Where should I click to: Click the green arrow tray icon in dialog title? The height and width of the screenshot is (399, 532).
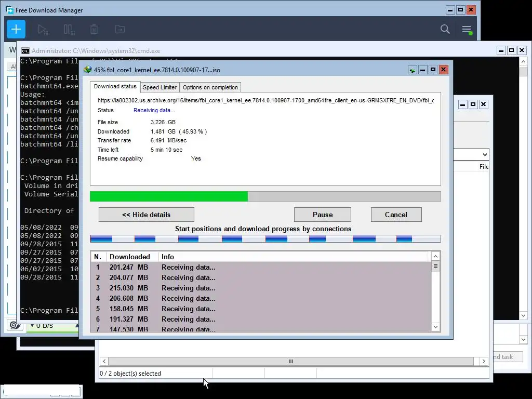pos(412,70)
